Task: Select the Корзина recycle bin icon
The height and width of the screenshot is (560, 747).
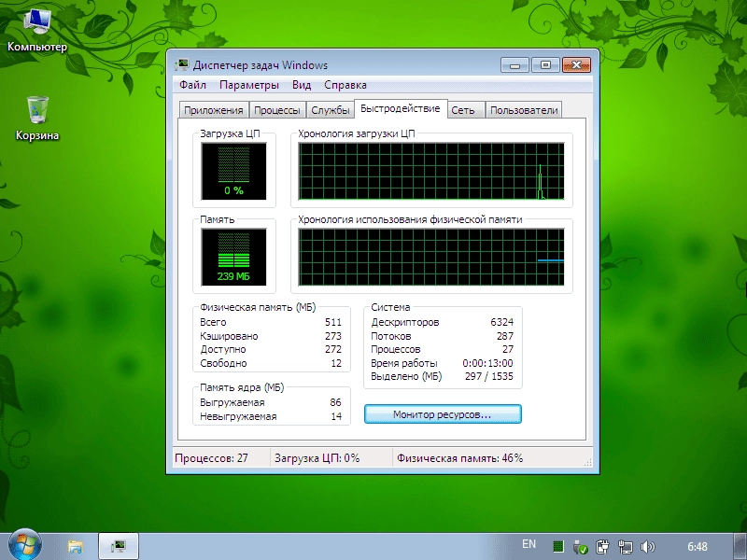Action: (37, 119)
